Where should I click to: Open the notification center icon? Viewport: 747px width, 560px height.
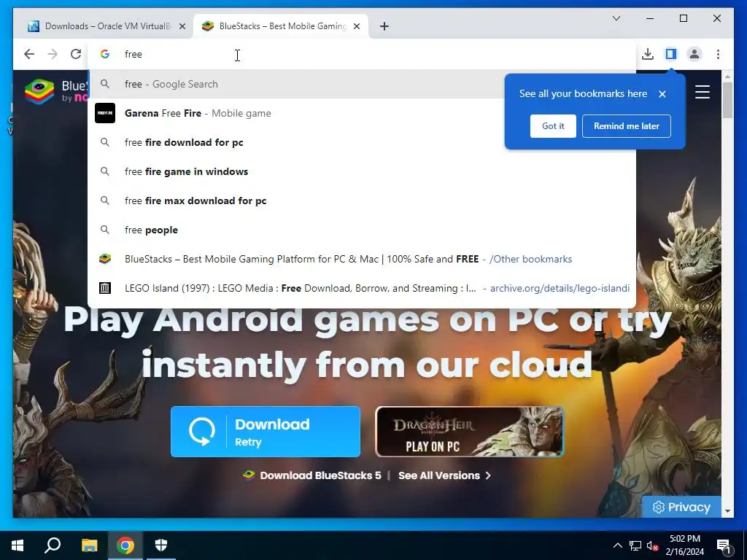click(x=724, y=545)
